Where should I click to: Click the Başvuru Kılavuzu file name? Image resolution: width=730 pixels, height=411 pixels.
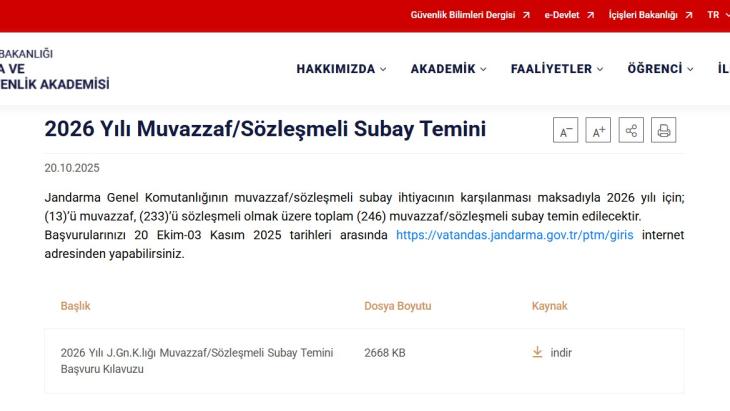195,361
